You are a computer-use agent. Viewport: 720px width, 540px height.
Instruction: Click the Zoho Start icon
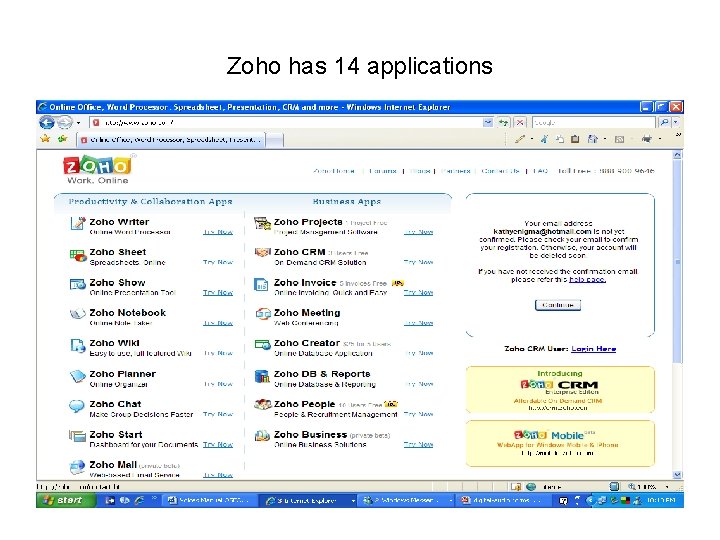coord(78,435)
